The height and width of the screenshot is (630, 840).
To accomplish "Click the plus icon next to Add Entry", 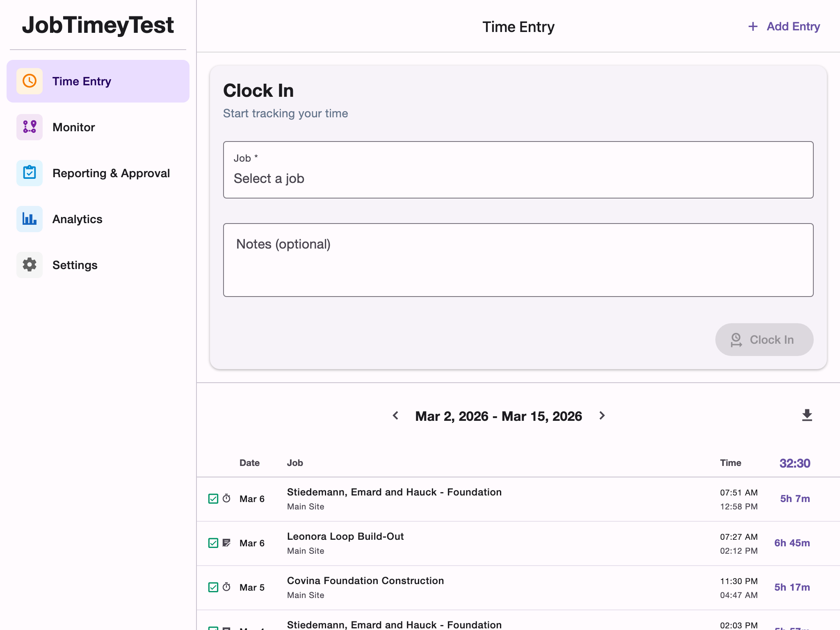I will pyautogui.click(x=753, y=26).
